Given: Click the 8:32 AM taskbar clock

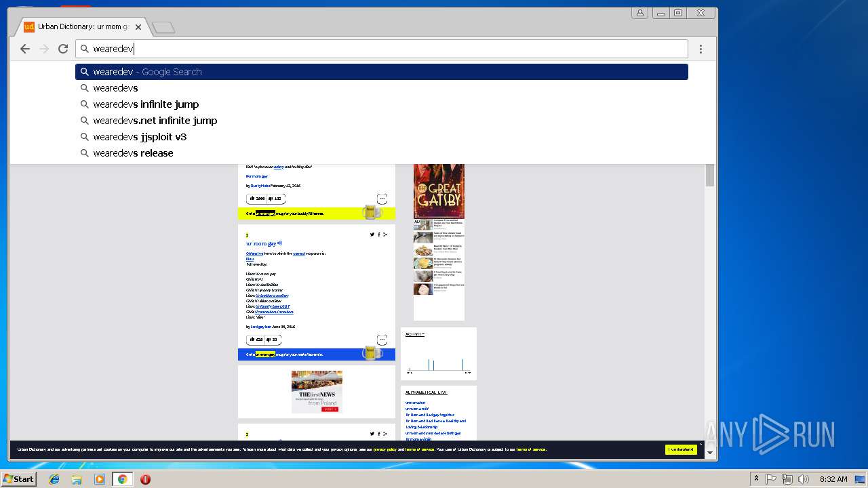Looking at the screenshot, I should [833, 479].
